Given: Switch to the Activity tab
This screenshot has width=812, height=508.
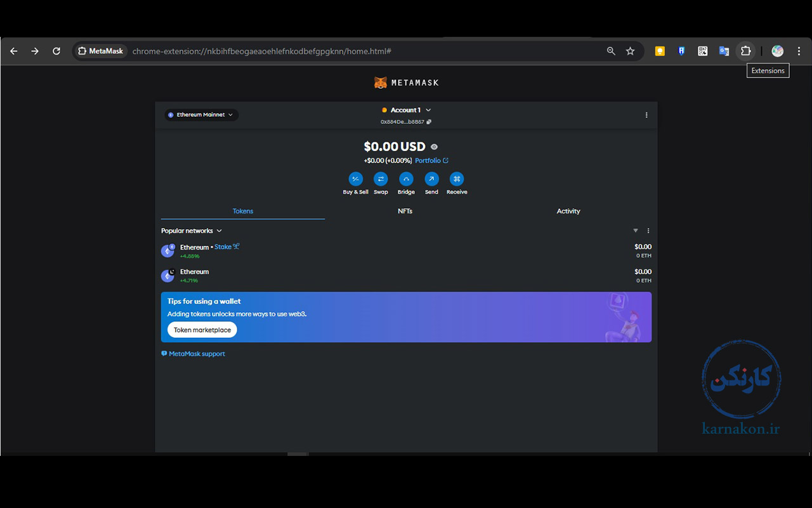Looking at the screenshot, I should point(568,211).
